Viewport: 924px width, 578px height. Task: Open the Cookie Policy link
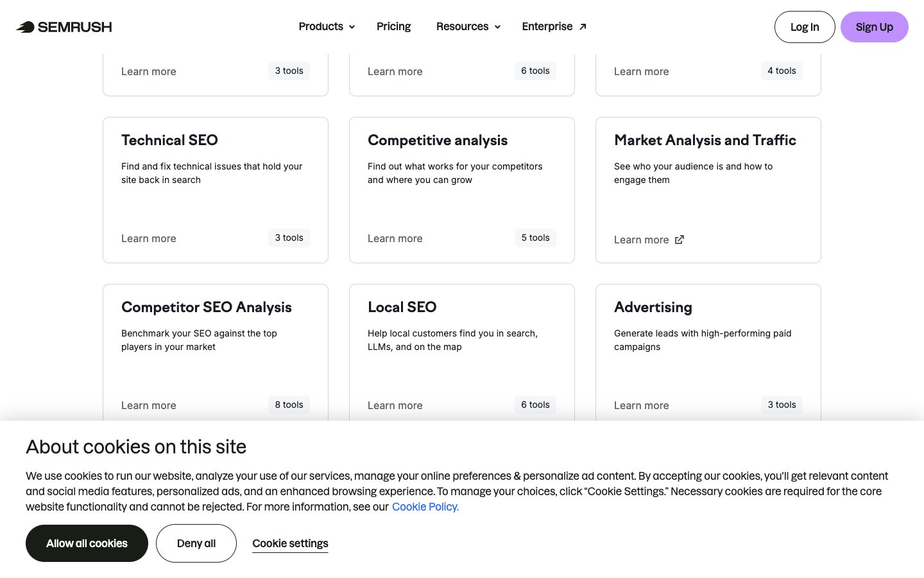pos(425,507)
